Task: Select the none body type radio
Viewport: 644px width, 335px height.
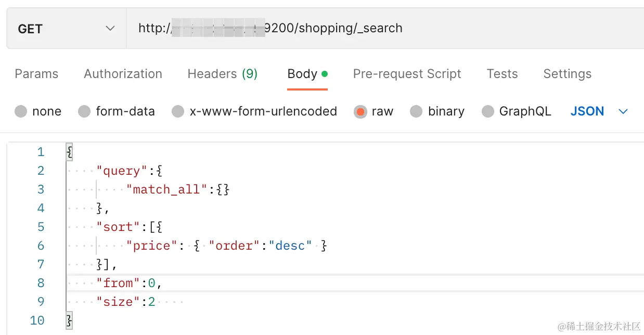Action: [x=21, y=111]
